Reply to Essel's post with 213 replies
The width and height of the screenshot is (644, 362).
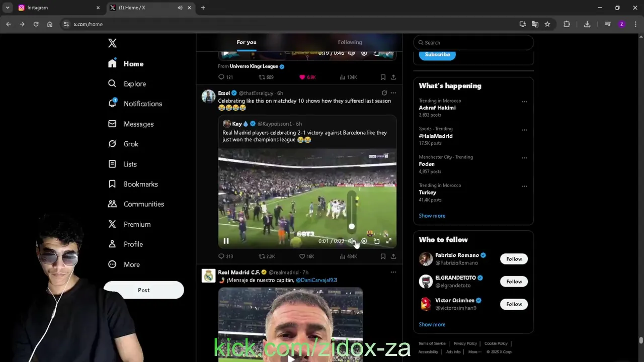(225, 256)
